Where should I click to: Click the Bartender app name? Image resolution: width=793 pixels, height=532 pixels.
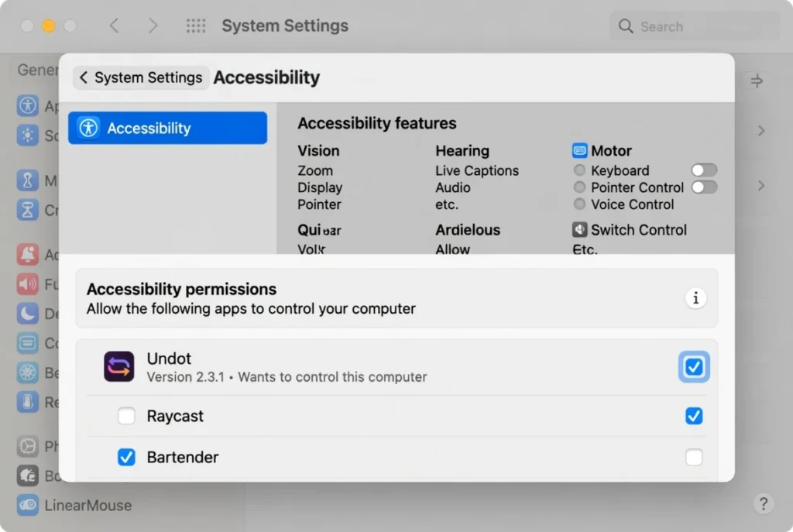pos(183,457)
